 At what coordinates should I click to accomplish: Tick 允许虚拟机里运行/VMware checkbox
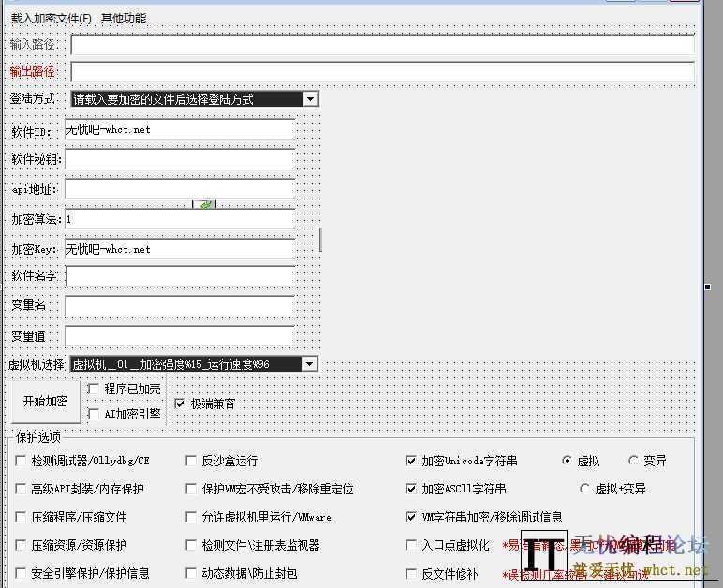[x=192, y=517]
